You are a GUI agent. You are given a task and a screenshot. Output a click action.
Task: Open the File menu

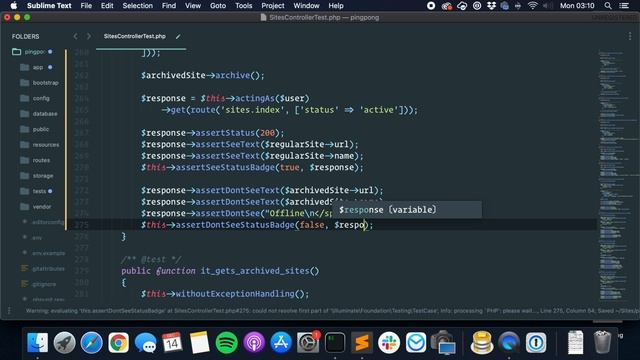tap(86, 6)
